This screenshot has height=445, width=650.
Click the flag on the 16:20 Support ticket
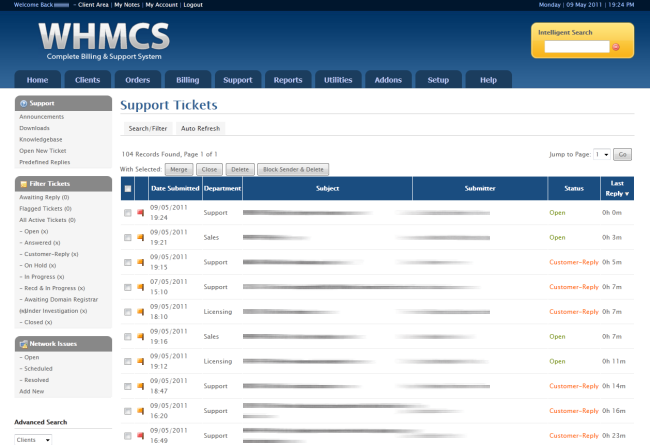pos(141,411)
